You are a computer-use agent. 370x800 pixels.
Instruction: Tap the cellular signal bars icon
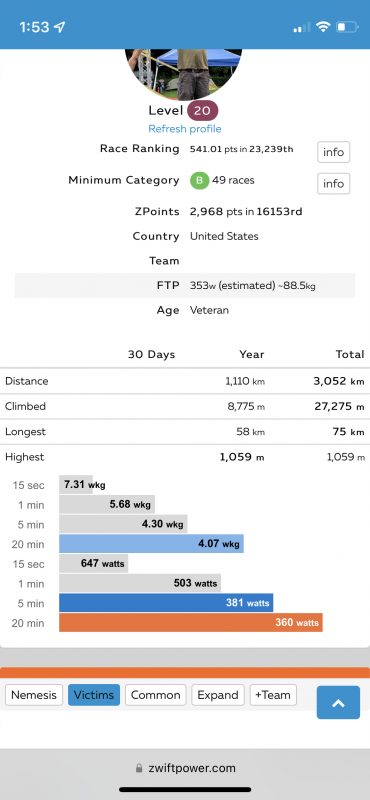point(302,28)
